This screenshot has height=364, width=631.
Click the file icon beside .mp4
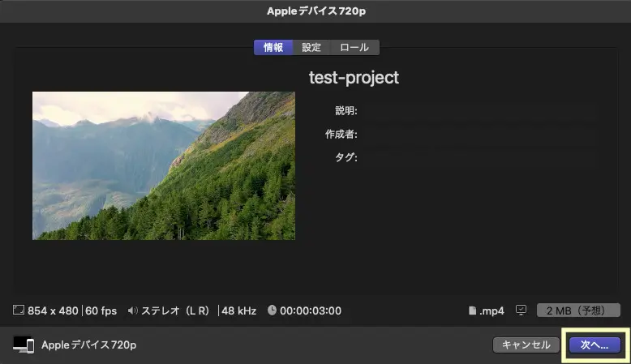coord(473,310)
